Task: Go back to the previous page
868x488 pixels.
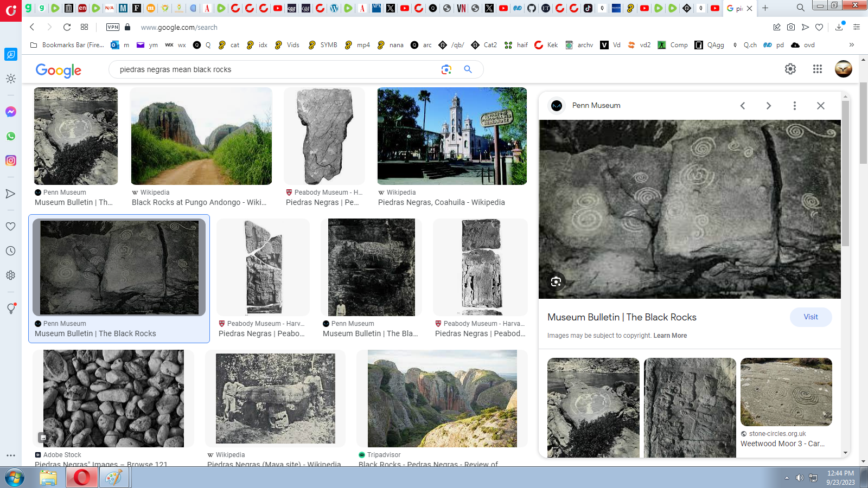Action: click(x=32, y=27)
